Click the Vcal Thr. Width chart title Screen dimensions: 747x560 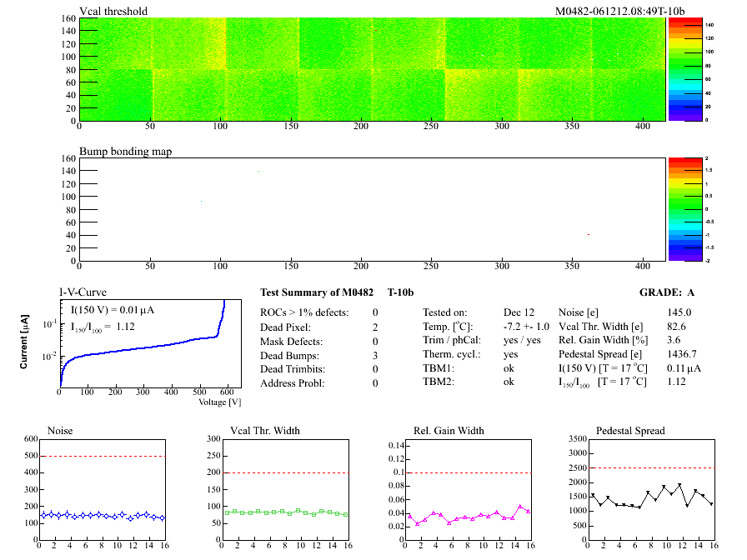point(265,431)
